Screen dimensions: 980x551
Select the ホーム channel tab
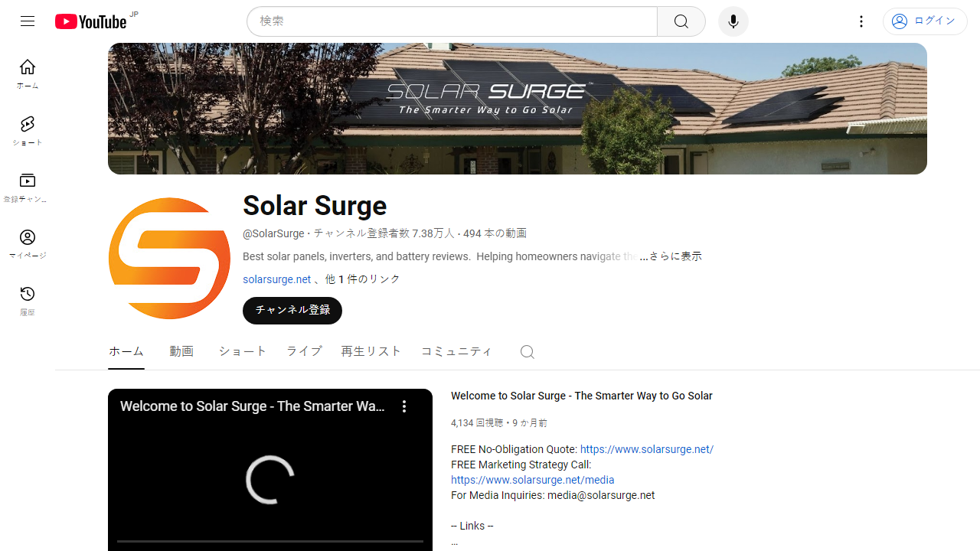126,351
